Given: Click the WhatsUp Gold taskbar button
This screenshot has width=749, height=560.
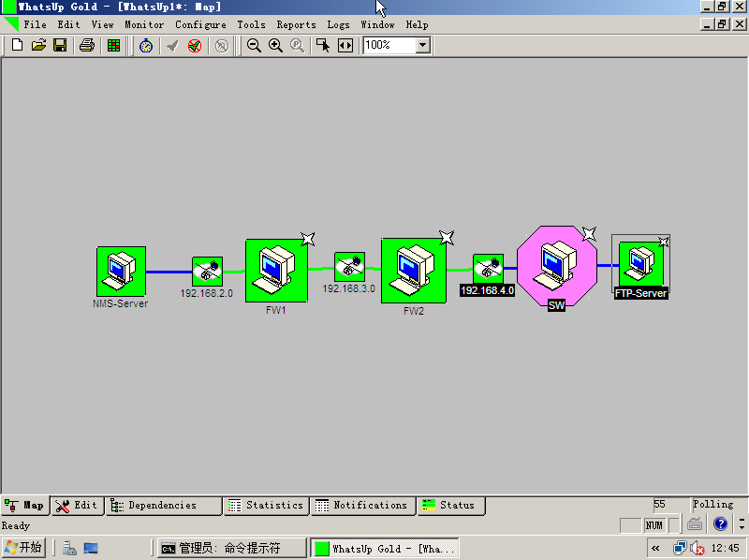Looking at the screenshot, I should coord(385,548).
